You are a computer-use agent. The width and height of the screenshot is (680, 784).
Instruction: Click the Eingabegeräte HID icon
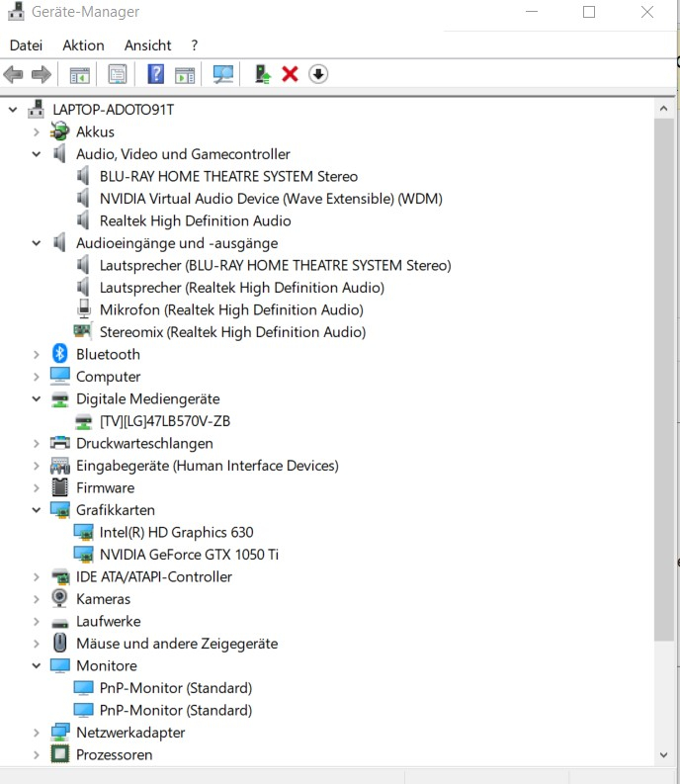[x=60, y=466]
